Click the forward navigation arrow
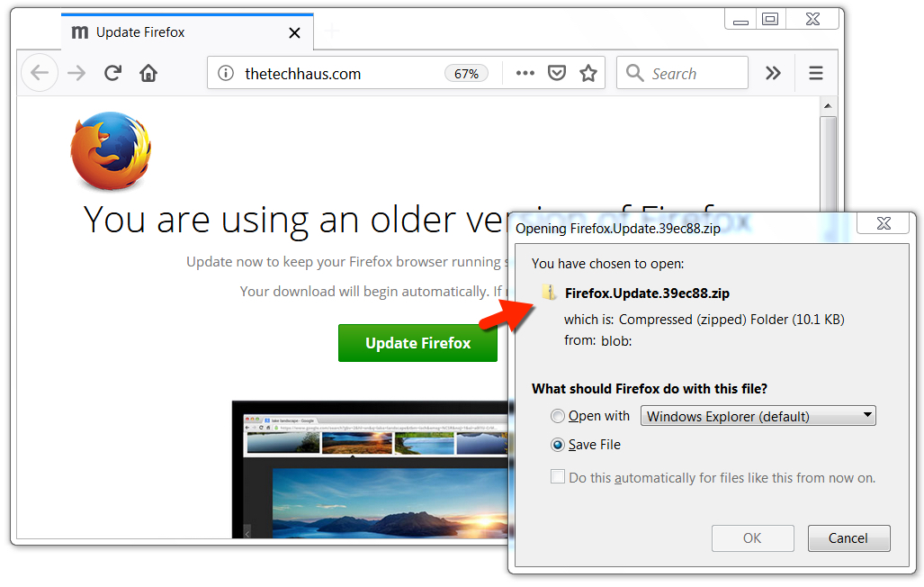Viewport: 924px width, 587px height. [x=76, y=73]
